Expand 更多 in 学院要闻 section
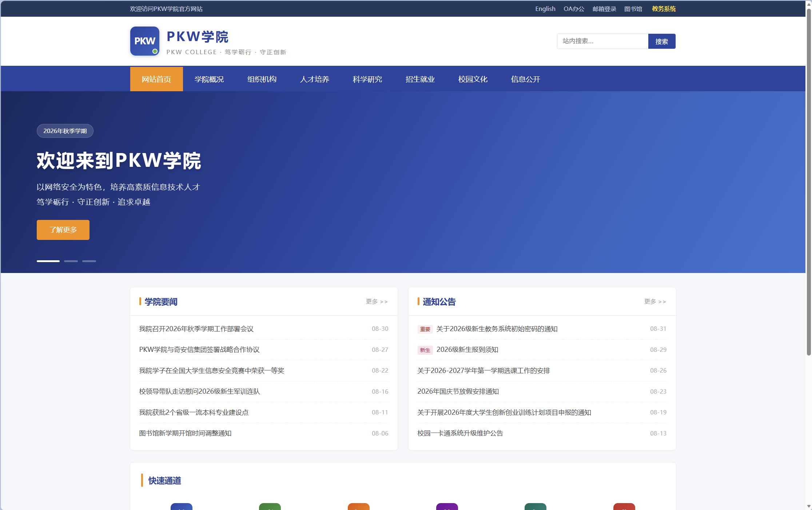Image resolution: width=812 pixels, height=510 pixels. click(377, 301)
